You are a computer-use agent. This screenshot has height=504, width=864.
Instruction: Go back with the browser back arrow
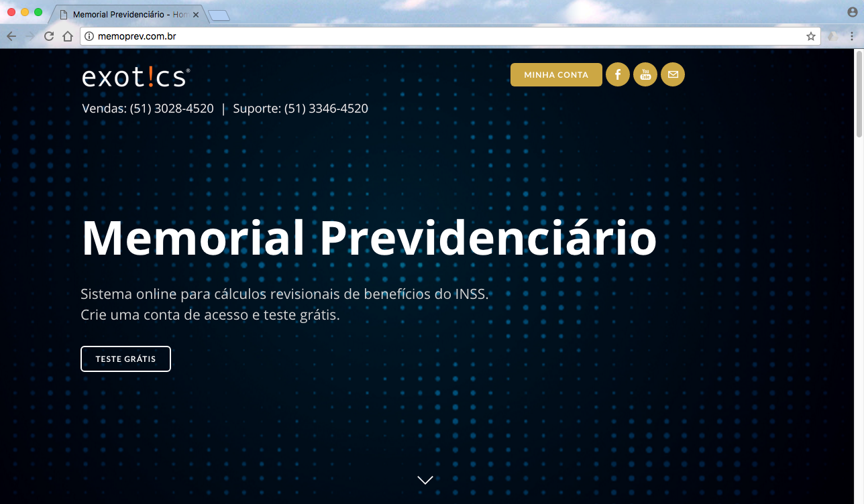[11, 36]
